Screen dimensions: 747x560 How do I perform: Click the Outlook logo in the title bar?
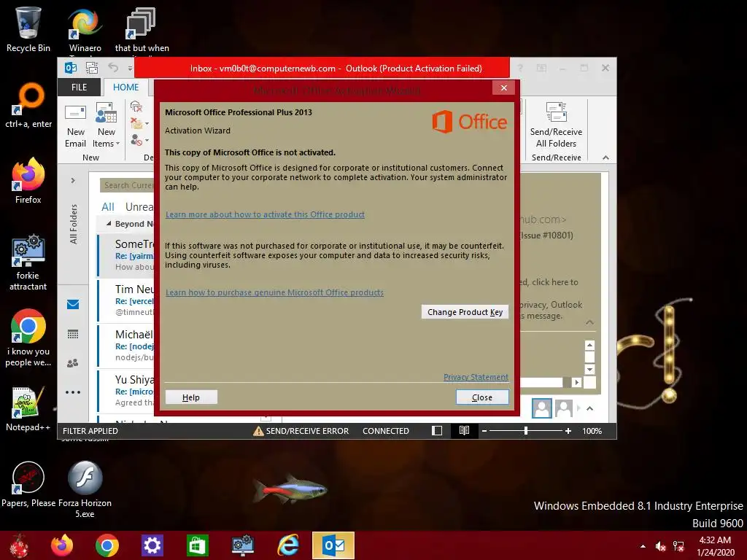point(71,68)
